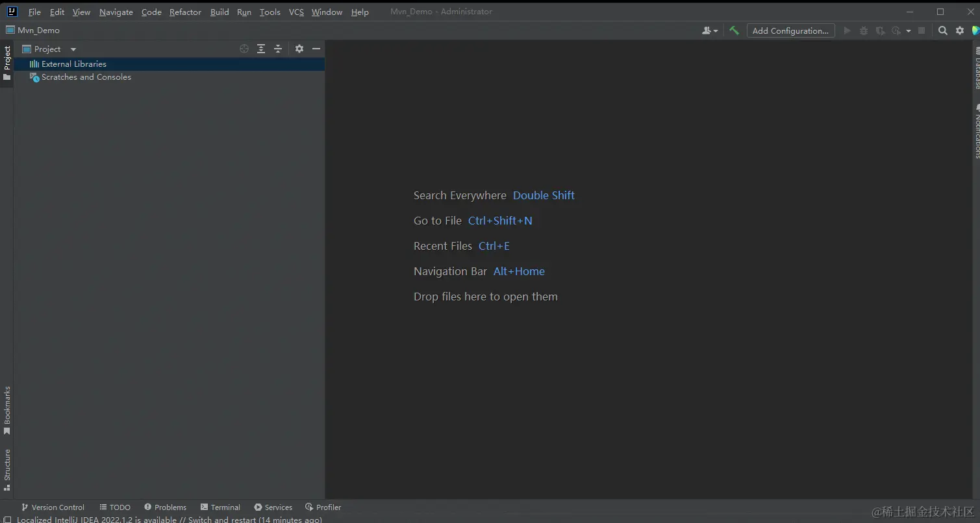
Task: Open the Terminal tab
Action: (220, 507)
